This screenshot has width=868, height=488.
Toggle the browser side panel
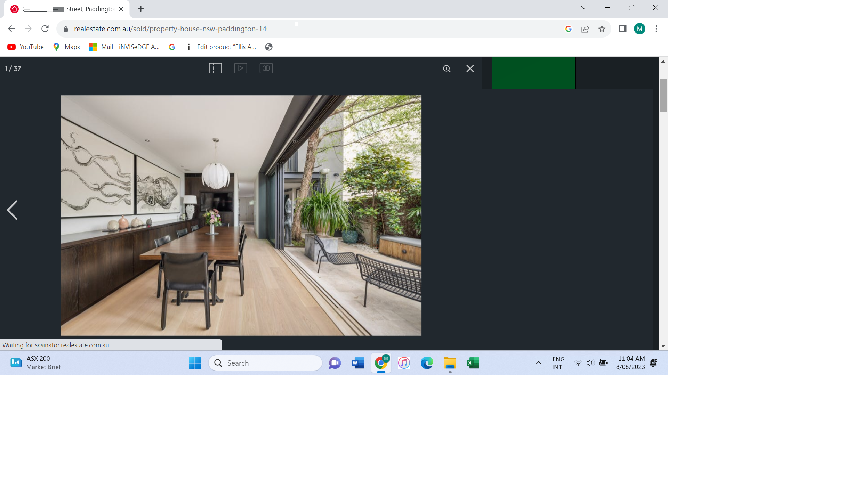pyautogui.click(x=622, y=29)
